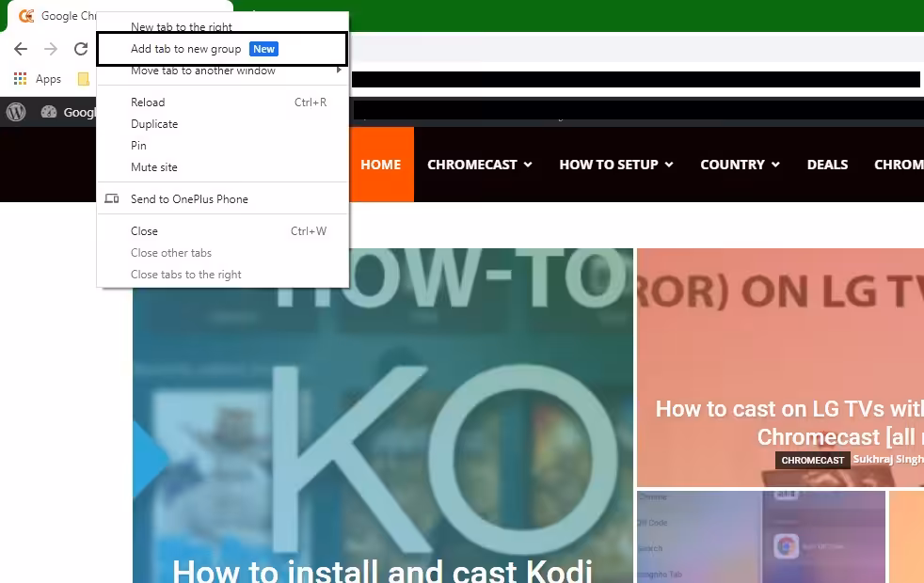Open How to cast on LG TVs article
Screen dimensions: 924x583
pyautogui.click(x=789, y=423)
